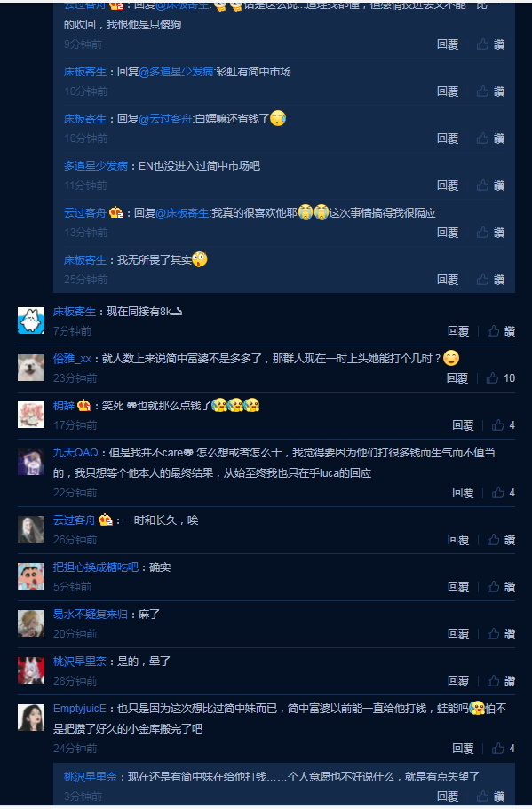Like EmptyjuicE's comment thumbs-up icon
The width and height of the screenshot is (532, 809).
497,748
